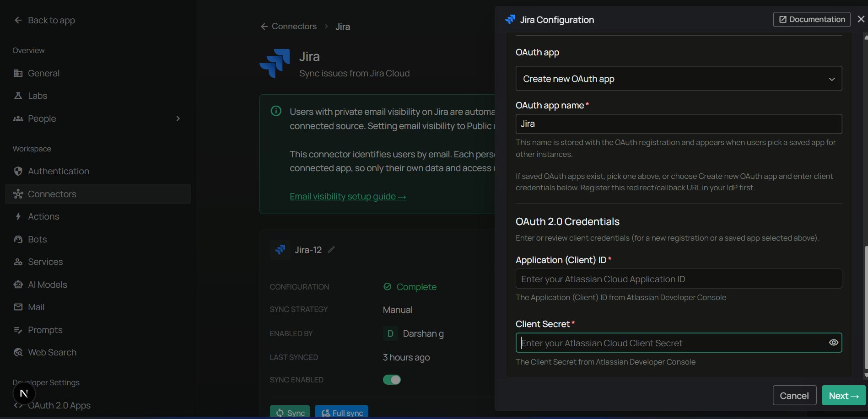This screenshot has width=868, height=419.
Task: Click the Next button
Action: tap(844, 396)
